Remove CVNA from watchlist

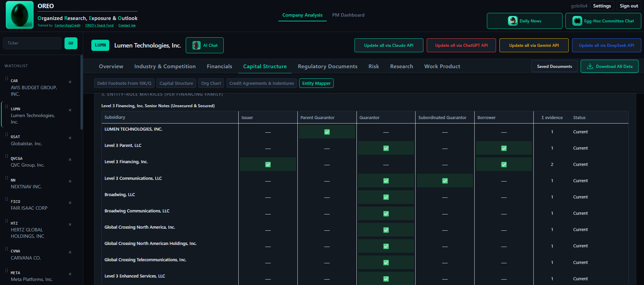70,252
